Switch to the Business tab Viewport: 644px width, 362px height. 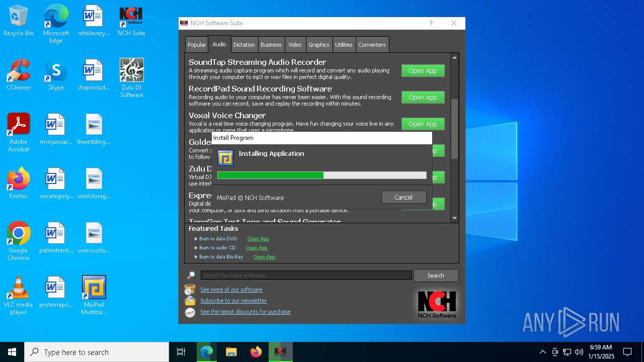(271, 45)
